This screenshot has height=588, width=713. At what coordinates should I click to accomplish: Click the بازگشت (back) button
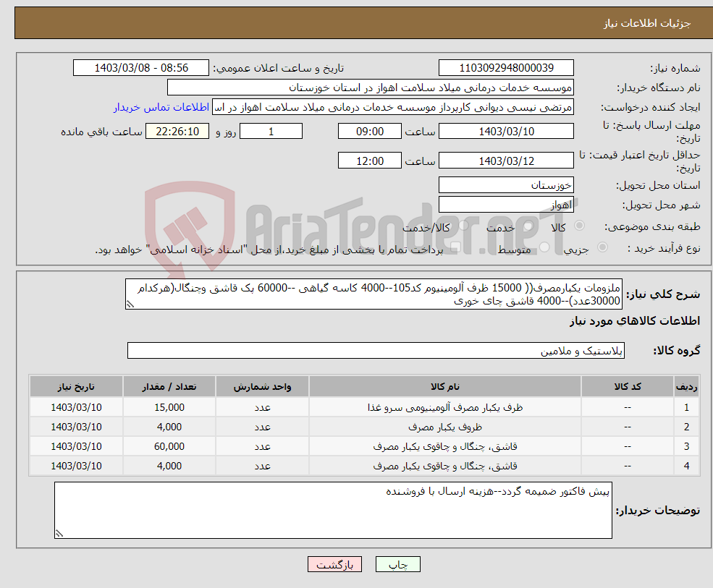click(334, 564)
